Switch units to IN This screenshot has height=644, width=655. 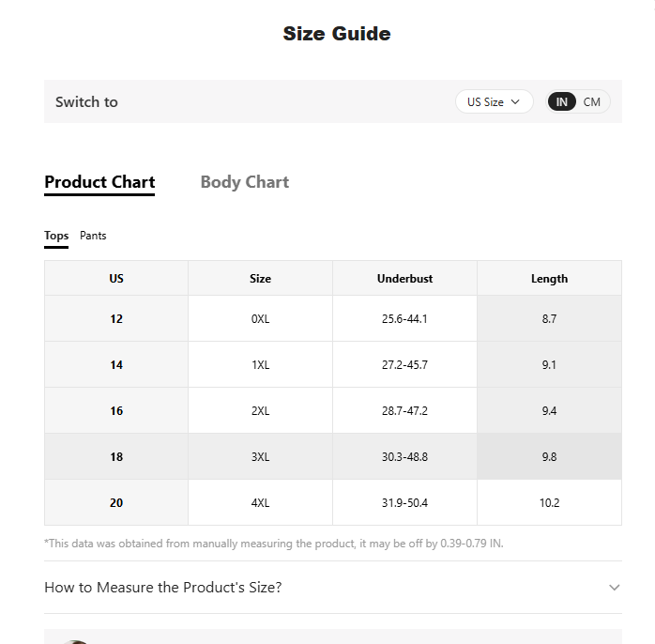(561, 101)
